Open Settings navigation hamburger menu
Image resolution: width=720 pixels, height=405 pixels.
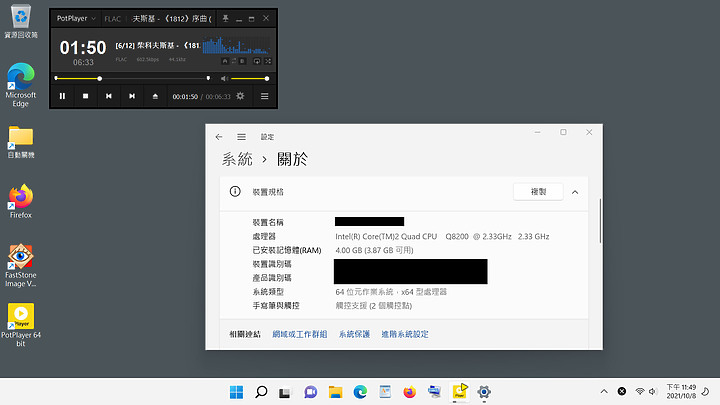[241, 136]
